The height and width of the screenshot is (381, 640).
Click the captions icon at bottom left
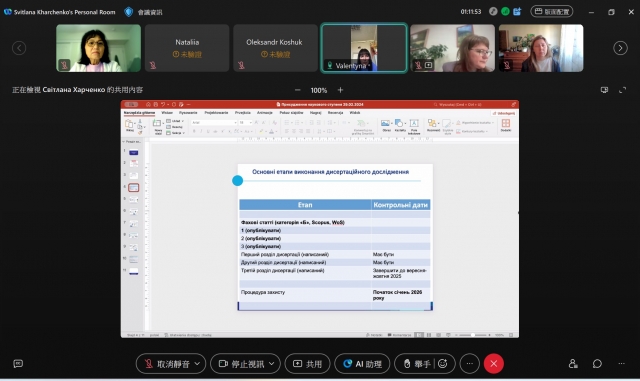(x=18, y=363)
